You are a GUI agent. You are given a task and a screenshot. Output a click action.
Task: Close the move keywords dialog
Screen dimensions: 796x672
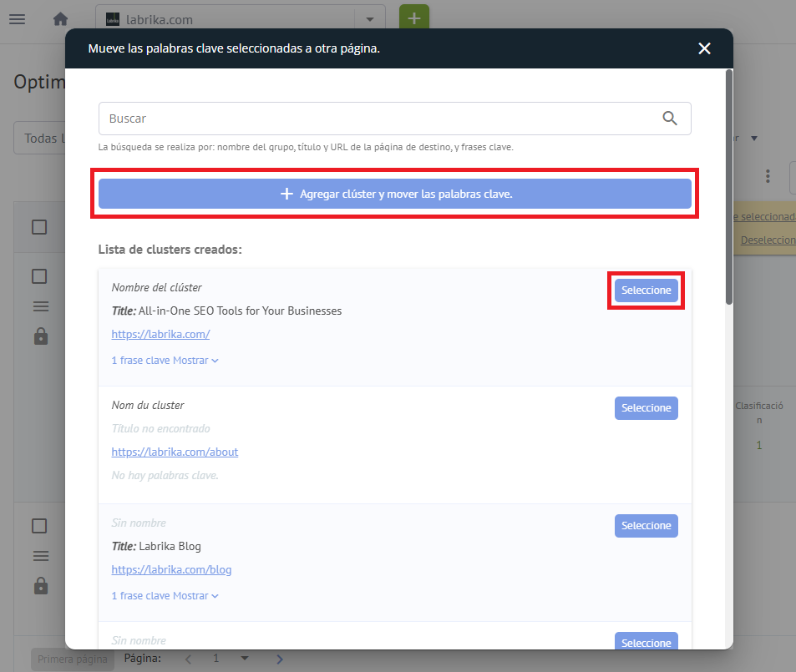pos(704,48)
